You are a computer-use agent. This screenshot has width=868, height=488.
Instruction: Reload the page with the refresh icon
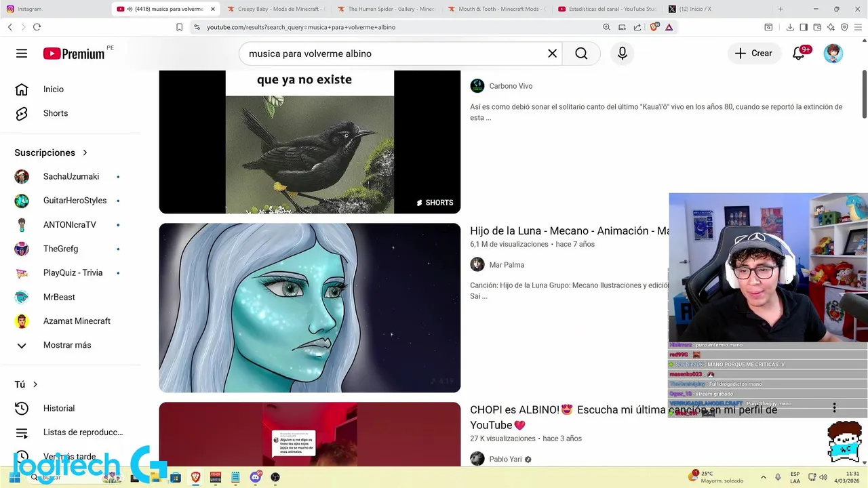click(37, 27)
